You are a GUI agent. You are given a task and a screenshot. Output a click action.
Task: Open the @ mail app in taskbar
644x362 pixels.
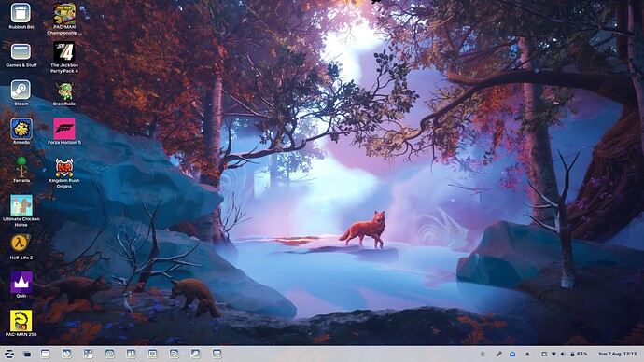[109, 354]
